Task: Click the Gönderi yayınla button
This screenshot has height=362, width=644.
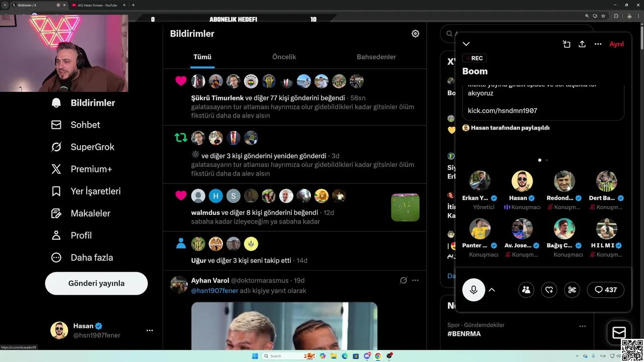Action: [96, 283]
